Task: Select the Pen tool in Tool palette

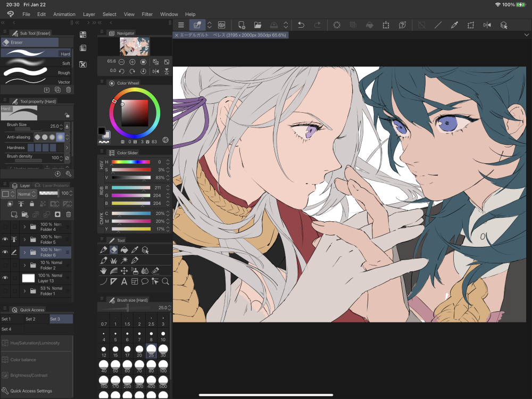Action: point(104,250)
